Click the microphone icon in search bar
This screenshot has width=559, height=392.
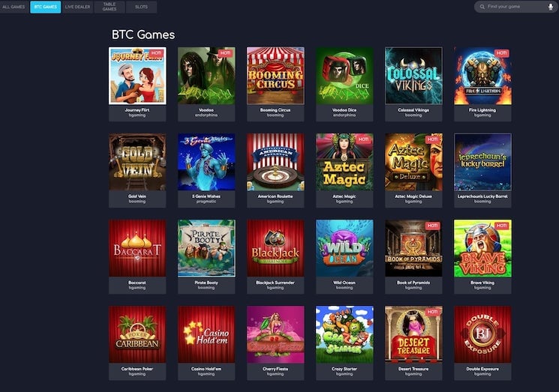click(551, 7)
